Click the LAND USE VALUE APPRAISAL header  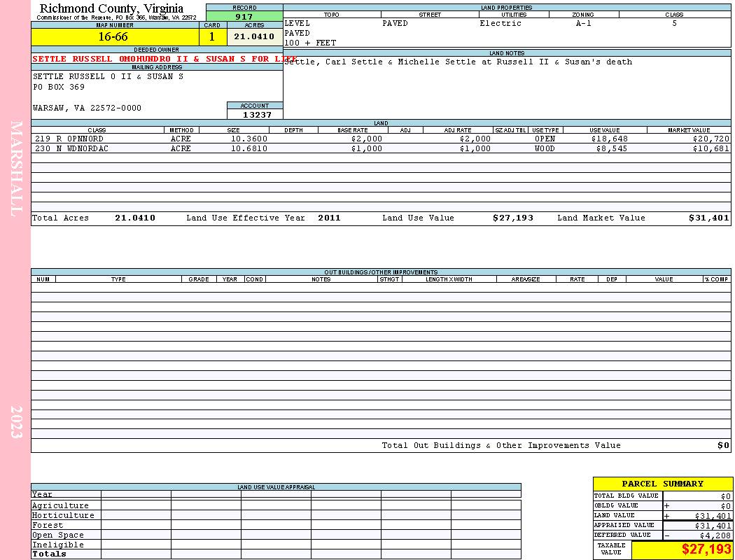(x=276, y=487)
